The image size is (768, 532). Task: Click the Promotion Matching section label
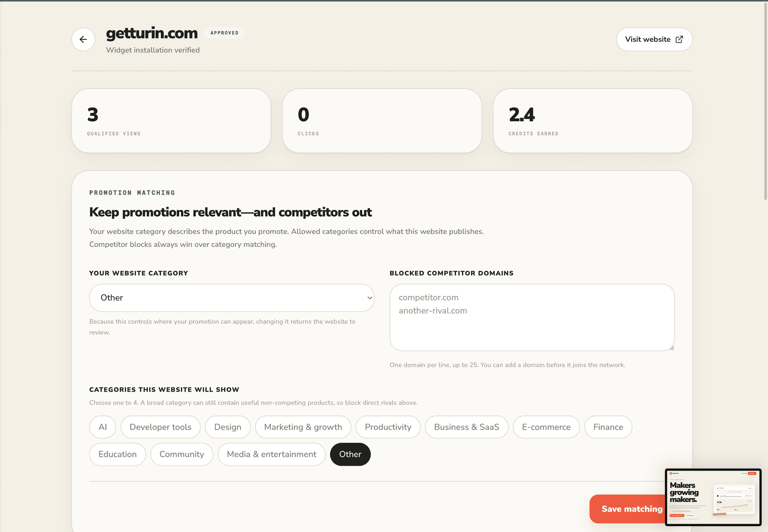point(132,193)
